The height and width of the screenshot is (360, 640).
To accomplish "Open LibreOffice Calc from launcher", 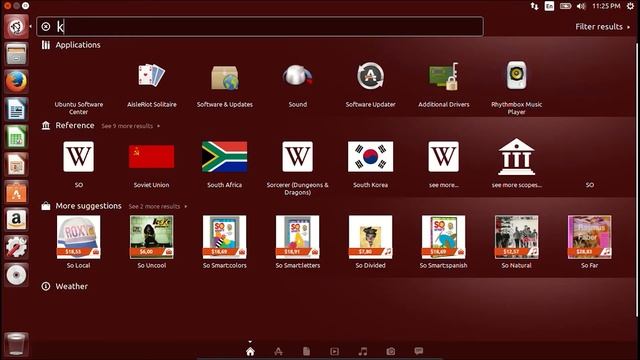I will (16, 137).
